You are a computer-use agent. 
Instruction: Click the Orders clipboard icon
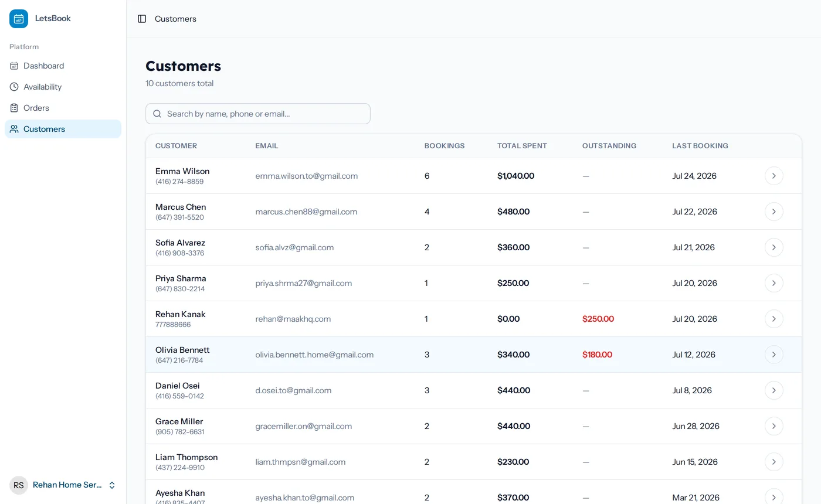[x=14, y=108]
